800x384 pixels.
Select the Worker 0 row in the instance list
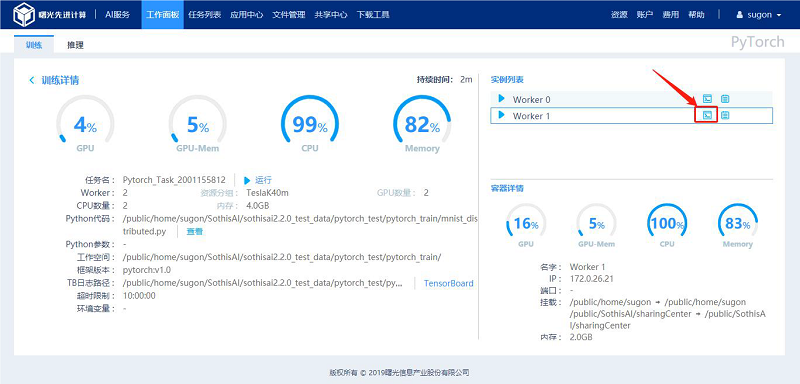[x=631, y=99]
